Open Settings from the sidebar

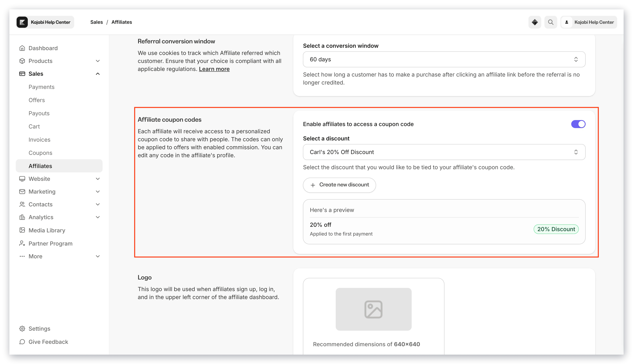point(39,328)
